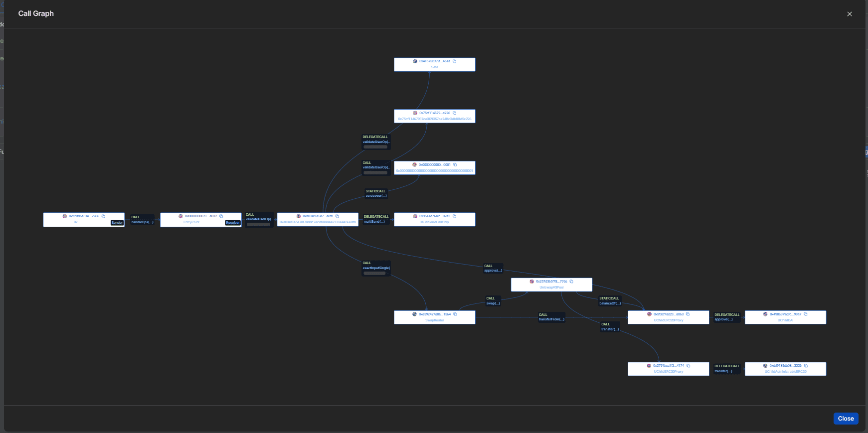Close the Call Graph dialog with X

coord(850,14)
